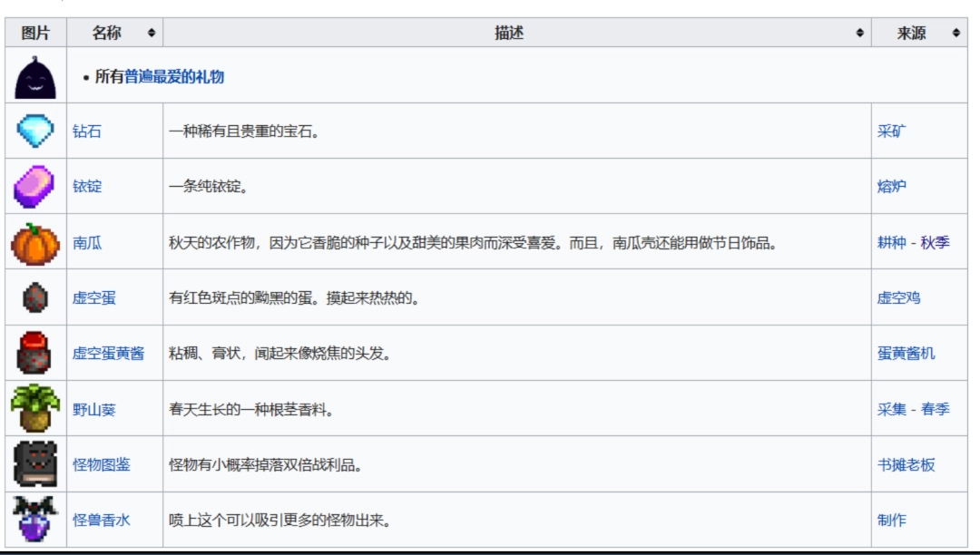Click the Monster Musk perfume bottle image
The width and height of the screenshot is (980, 555).
tap(35, 519)
